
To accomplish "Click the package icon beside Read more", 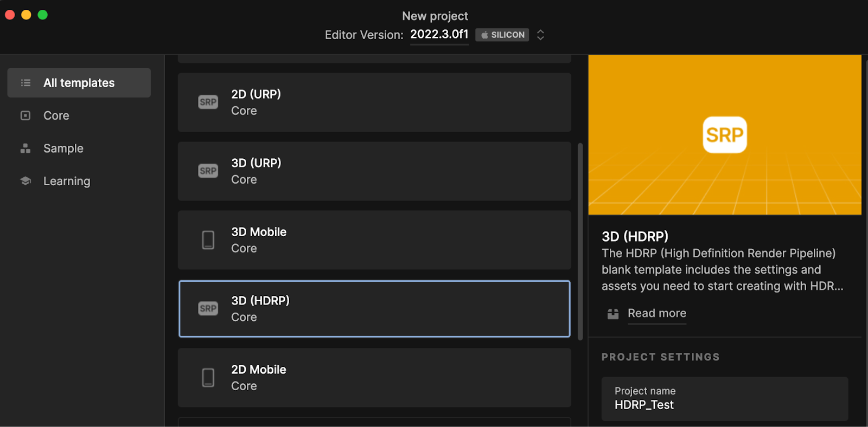I will pos(613,314).
